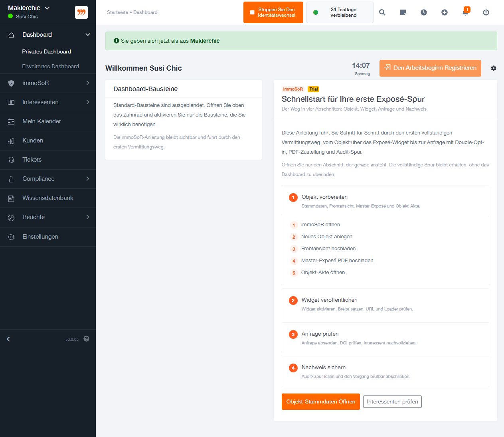
Task: Click Stoppen Sie Den Identitätswechsel button
Action: tap(273, 12)
